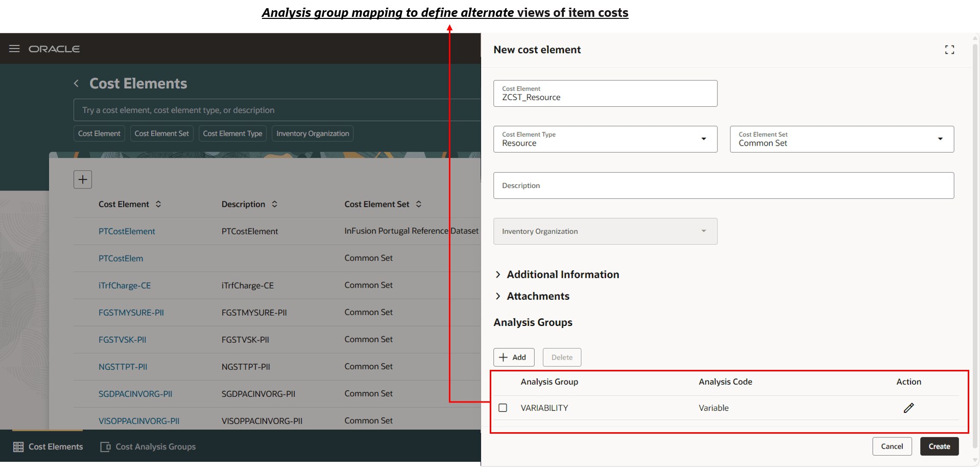This screenshot has width=980, height=471.
Task: Open the PTCostElement record link
Action: coord(127,231)
